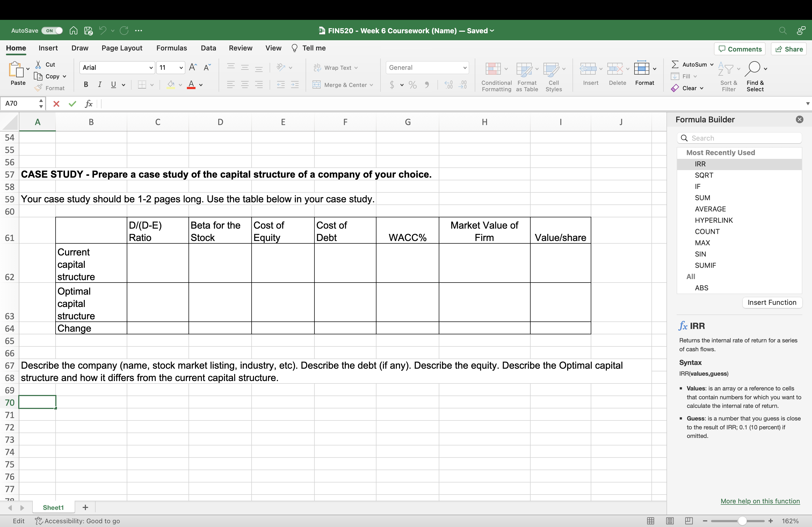The image size is (812, 527).
Task: Apply the yellow fill color
Action: pyautogui.click(x=171, y=85)
